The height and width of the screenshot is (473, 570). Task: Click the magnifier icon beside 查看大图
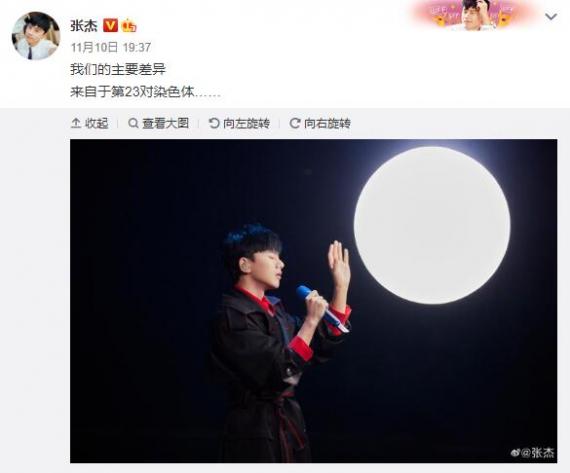133,123
